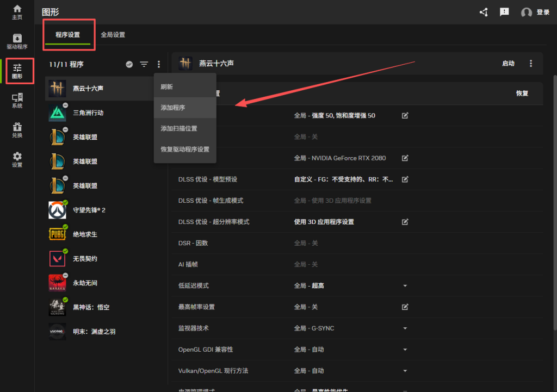557x392 pixels.
Task: Open the 设置 gear icon in sidebar
Action: pos(17,159)
